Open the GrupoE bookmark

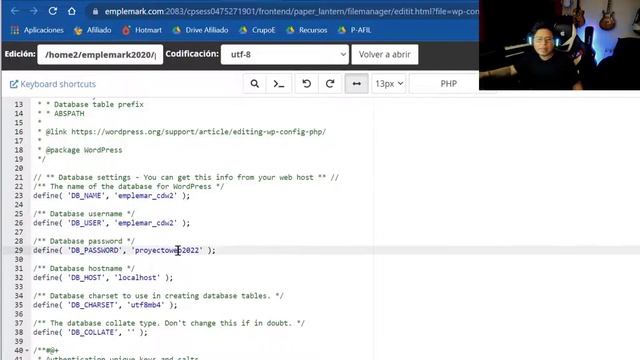click(257, 30)
